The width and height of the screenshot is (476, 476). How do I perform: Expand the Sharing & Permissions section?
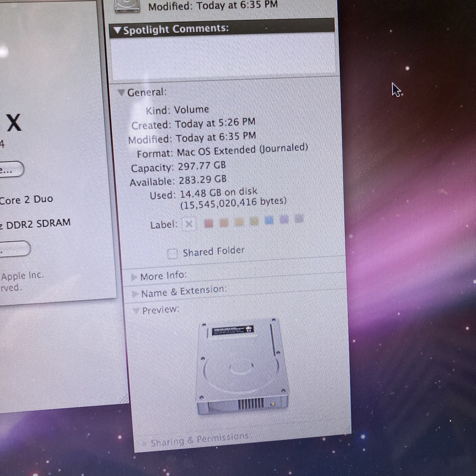(144, 444)
